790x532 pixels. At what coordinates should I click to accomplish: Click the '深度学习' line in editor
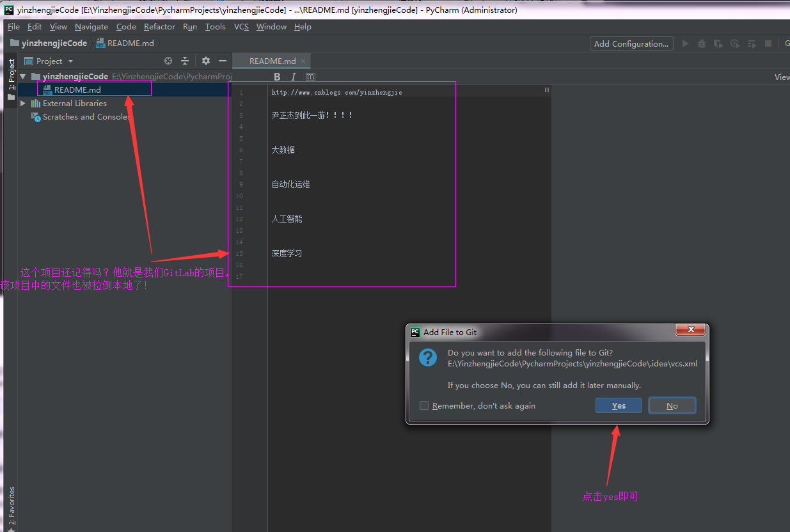point(287,253)
